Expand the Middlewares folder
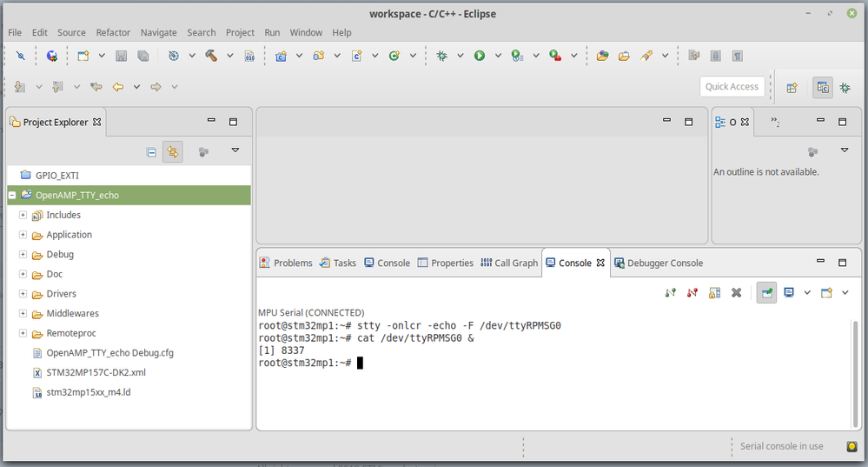 tap(23, 313)
